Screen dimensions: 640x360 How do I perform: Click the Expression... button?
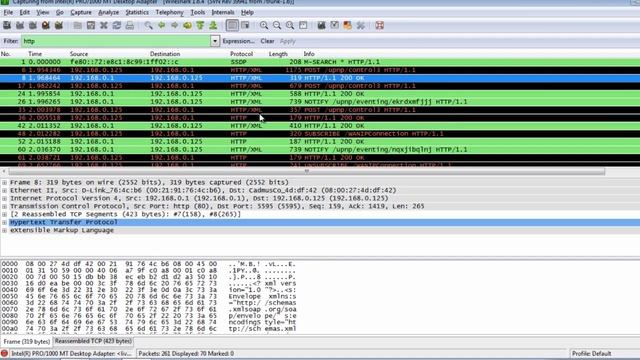click(238, 41)
